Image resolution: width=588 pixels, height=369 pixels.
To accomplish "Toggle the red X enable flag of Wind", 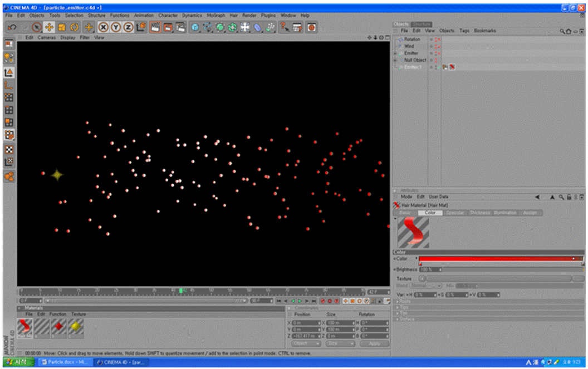I will pos(438,47).
